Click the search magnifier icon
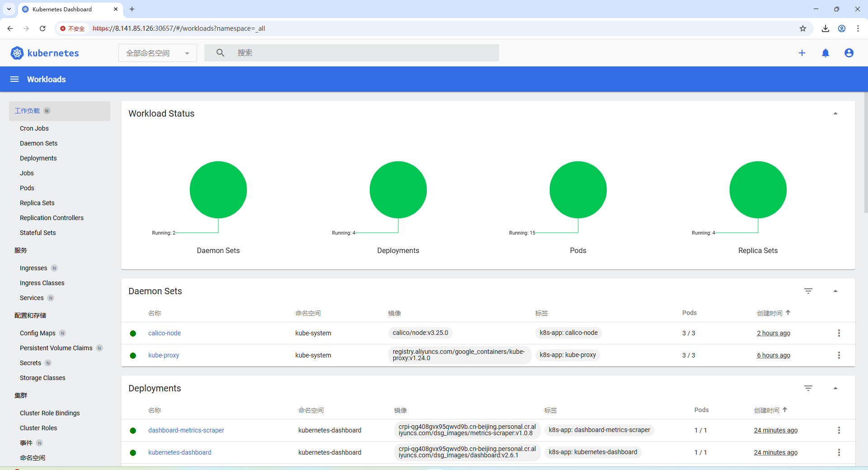 [x=220, y=53]
